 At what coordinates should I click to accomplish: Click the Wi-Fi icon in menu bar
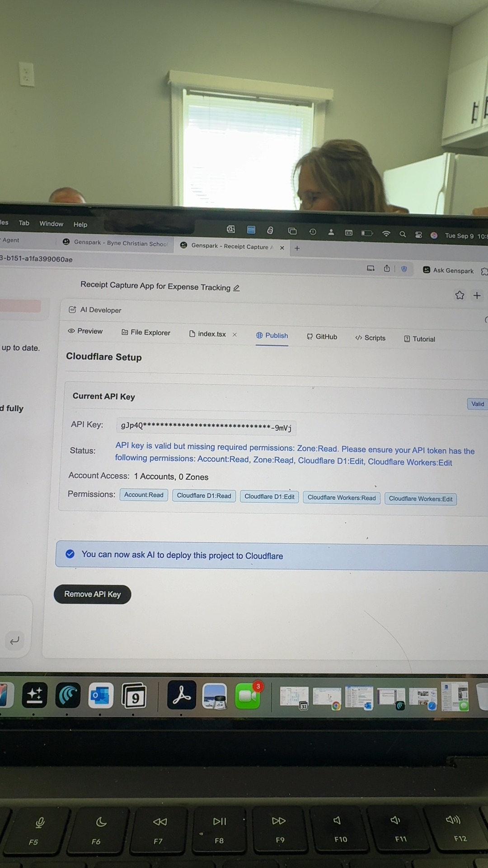pos(386,234)
